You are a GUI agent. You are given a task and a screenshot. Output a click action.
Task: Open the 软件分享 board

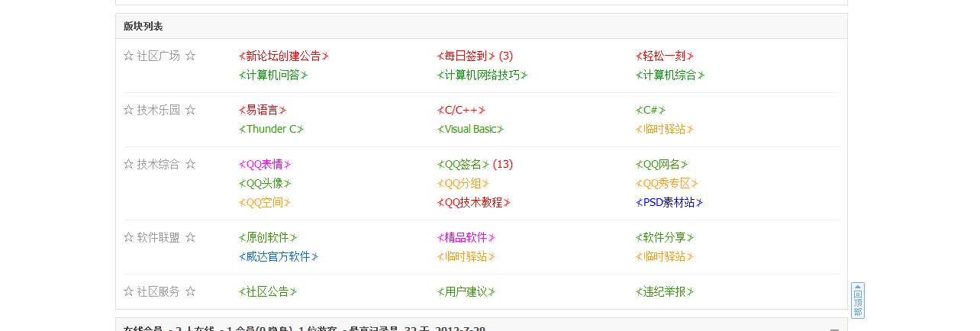[665, 237]
